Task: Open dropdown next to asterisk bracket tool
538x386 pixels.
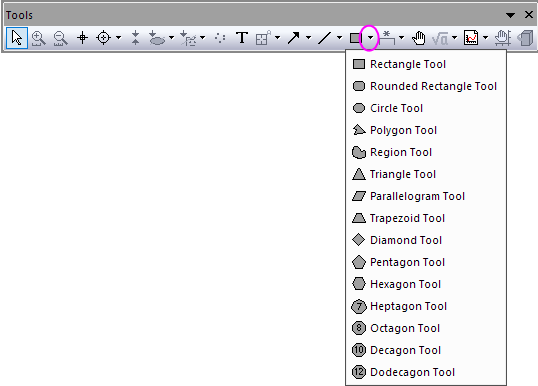Action: pyautogui.click(x=401, y=37)
